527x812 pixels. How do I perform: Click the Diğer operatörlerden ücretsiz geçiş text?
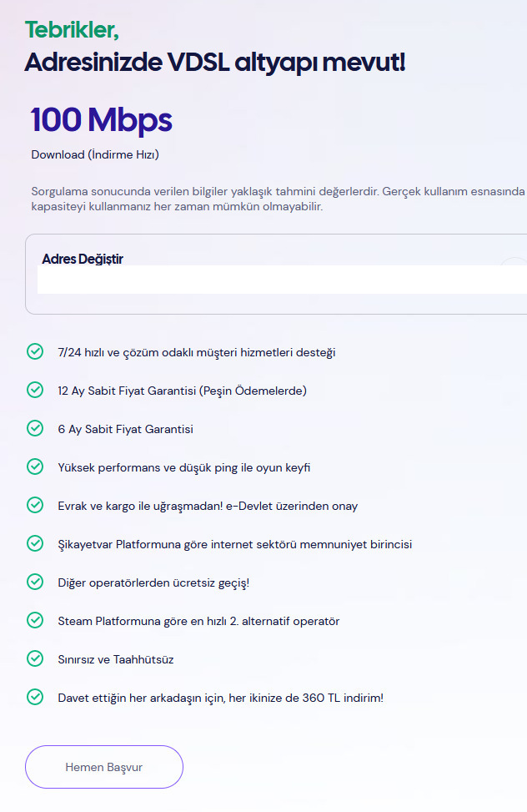(x=153, y=583)
